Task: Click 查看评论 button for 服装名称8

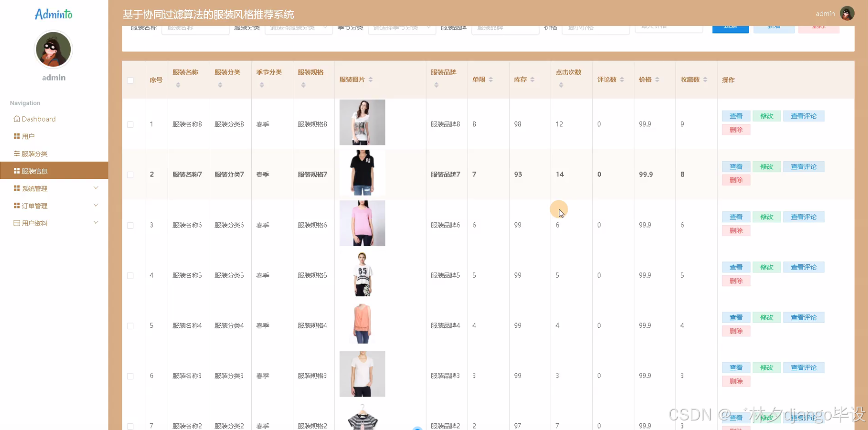Action: tap(804, 116)
